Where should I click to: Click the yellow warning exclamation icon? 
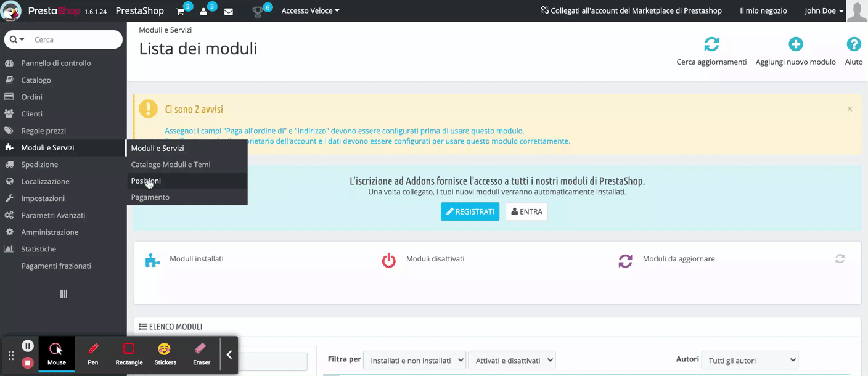click(149, 108)
